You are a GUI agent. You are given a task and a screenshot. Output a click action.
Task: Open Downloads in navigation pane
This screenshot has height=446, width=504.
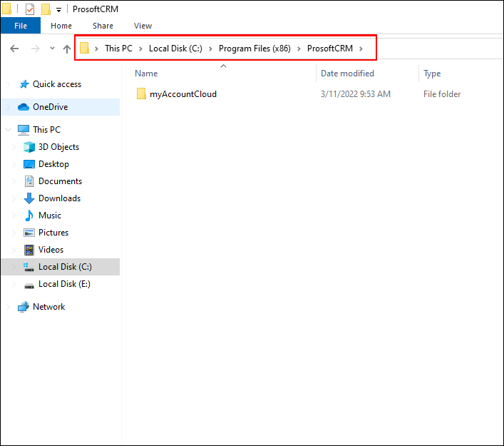click(59, 198)
